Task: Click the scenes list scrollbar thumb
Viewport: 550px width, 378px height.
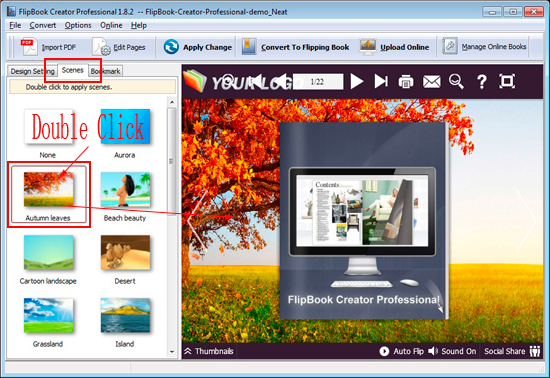Action: click(172, 161)
